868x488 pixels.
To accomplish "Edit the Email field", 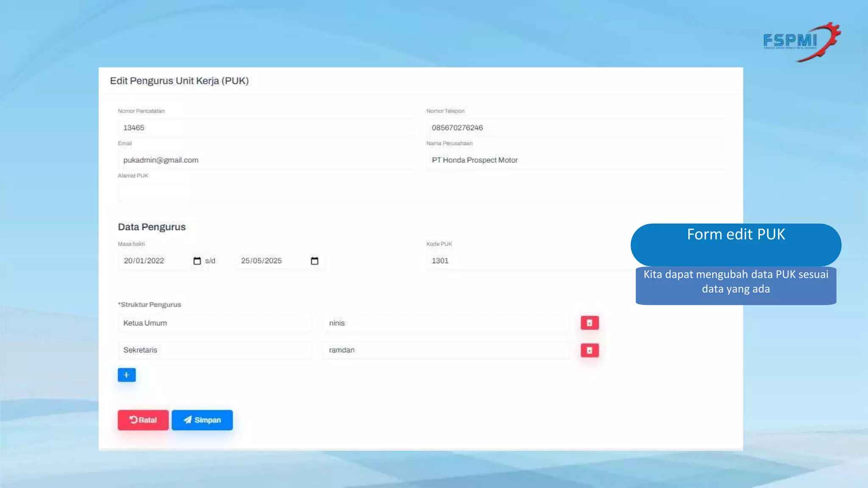I will (266, 160).
